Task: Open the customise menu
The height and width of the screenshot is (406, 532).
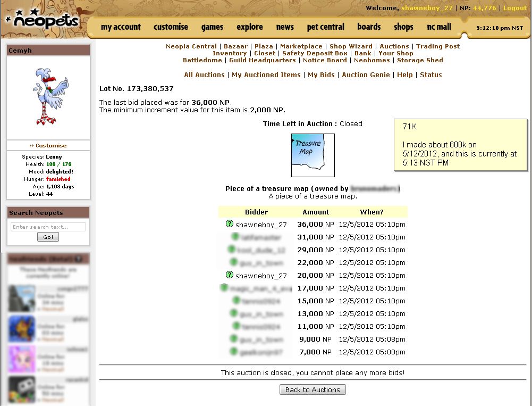Action: coord(171,27)
